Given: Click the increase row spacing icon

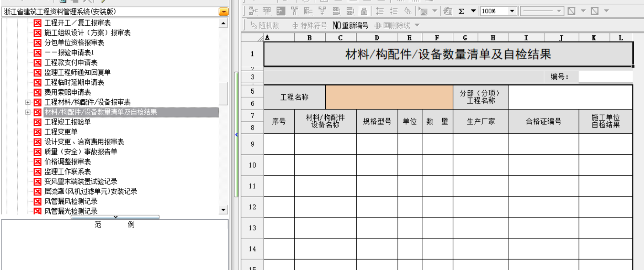Looking at the screenshot, I should click(x=380, y=11).
